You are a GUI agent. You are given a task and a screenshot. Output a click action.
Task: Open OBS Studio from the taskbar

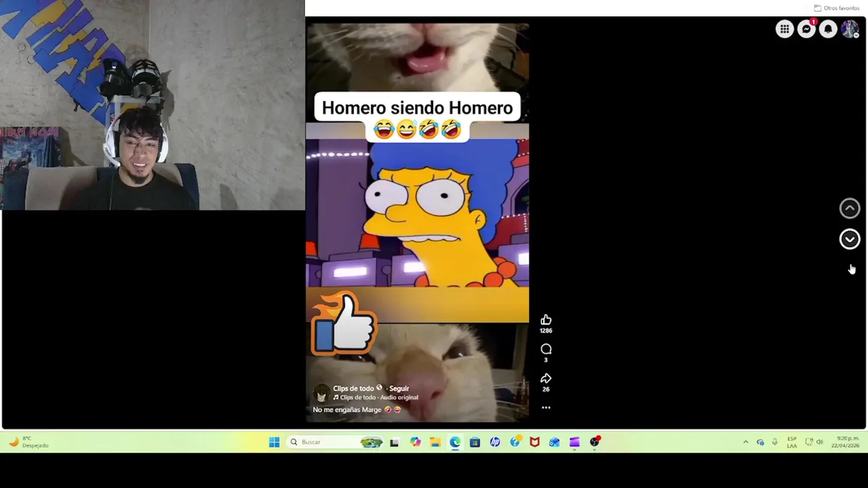[x=595, y=442]
